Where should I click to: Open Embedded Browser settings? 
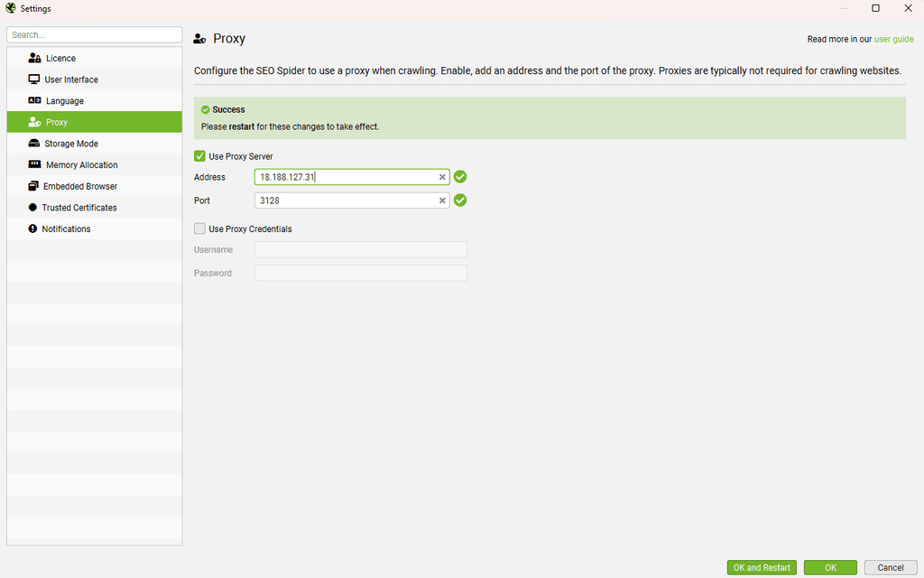[94, 186]
